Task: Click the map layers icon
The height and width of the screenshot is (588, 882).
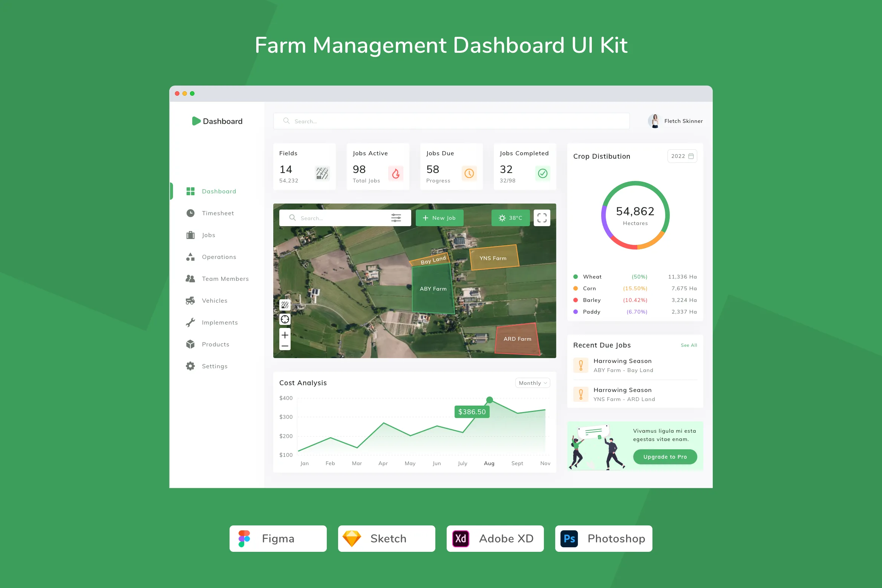Action: [x=285, y=305]
